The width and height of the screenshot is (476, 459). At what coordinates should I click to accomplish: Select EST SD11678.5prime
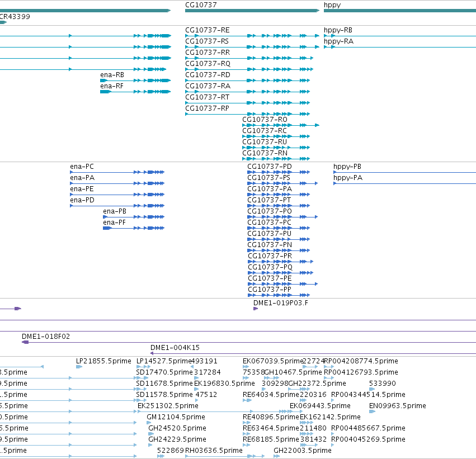[164, 384]
